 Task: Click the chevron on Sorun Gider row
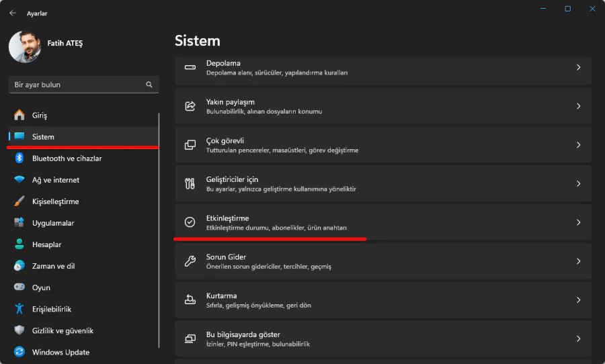coord(578,261)
